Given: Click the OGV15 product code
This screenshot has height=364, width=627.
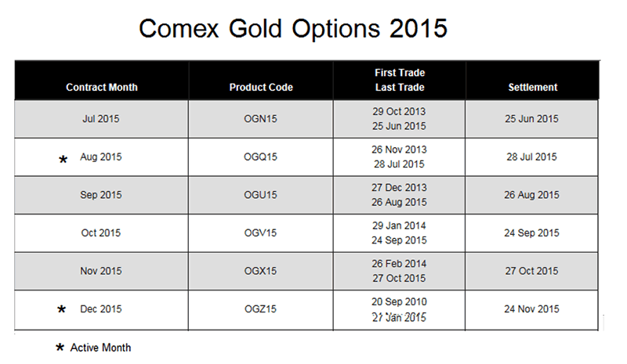Looking at the screenshot, I should (261, 232).
